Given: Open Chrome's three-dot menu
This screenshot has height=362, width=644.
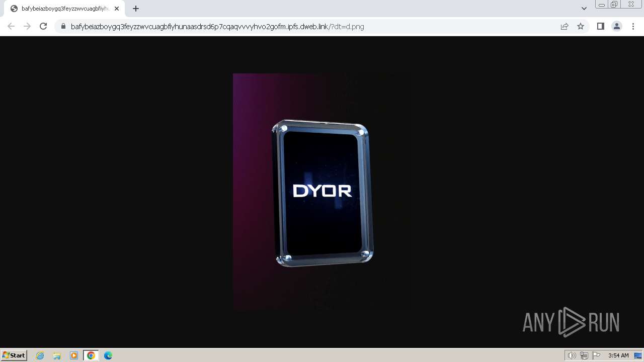Looking at the screenshot, I should 633,26.
